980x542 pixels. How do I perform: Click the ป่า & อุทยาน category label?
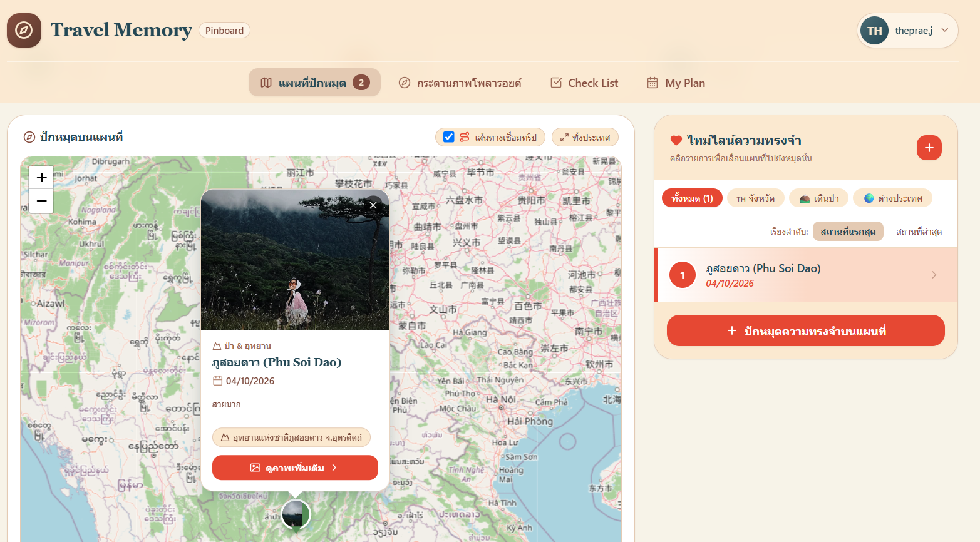tap(242, 345)
